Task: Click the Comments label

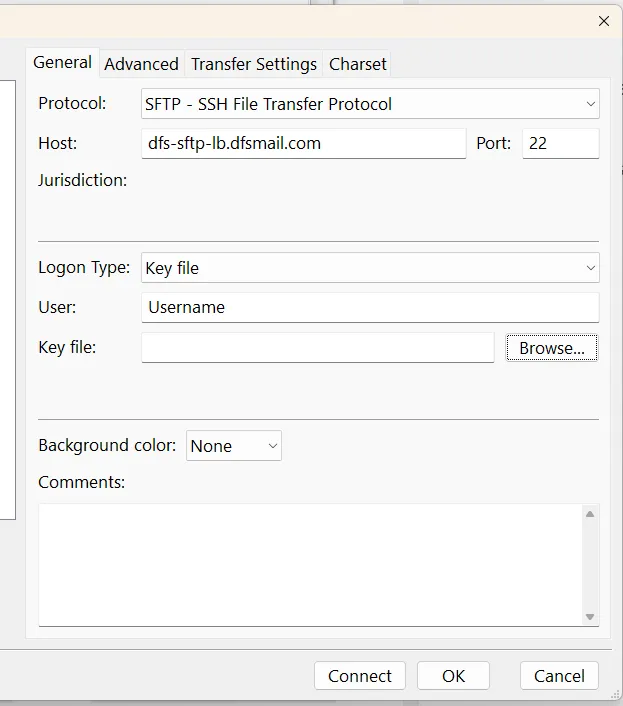Action: pos(81,482)
